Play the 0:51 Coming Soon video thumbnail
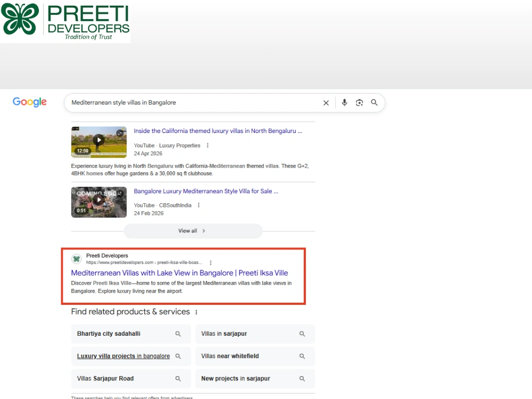Screen dimensions: 532x399 (99, 202)
